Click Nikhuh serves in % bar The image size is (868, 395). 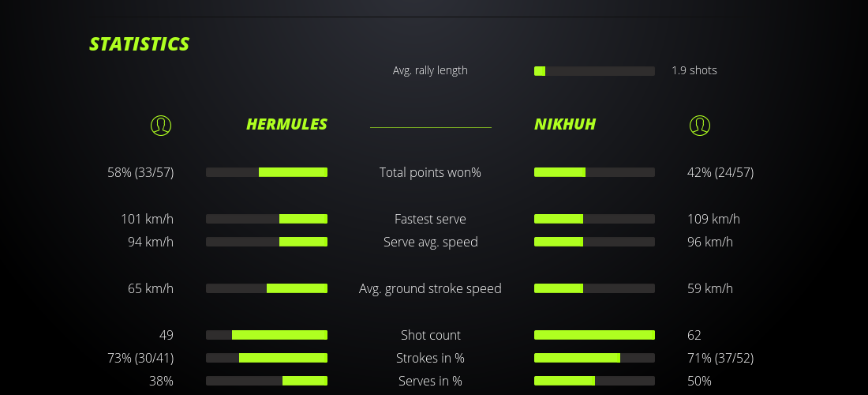point(594,381)
